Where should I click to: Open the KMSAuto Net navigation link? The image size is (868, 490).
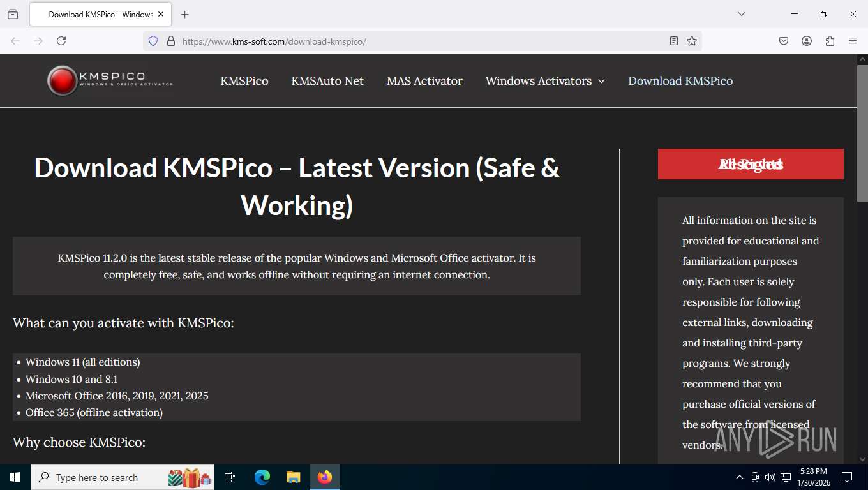coord(327,81)
